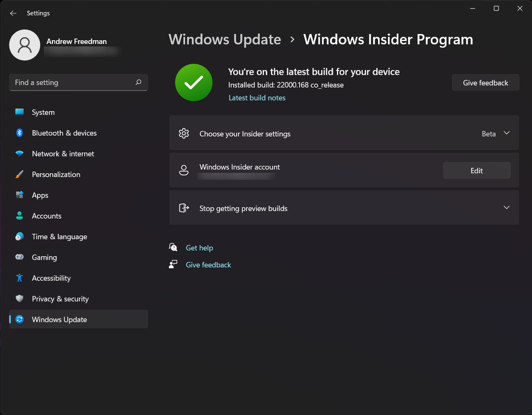Click the green checkmark status icon
This screenshot has width=532, height=415.
[x=194, y=82]
